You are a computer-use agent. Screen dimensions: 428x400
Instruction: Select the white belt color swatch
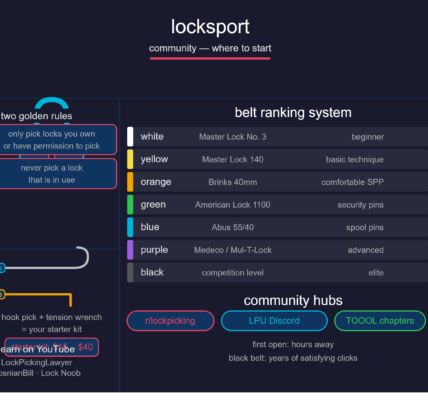[130, 137]
